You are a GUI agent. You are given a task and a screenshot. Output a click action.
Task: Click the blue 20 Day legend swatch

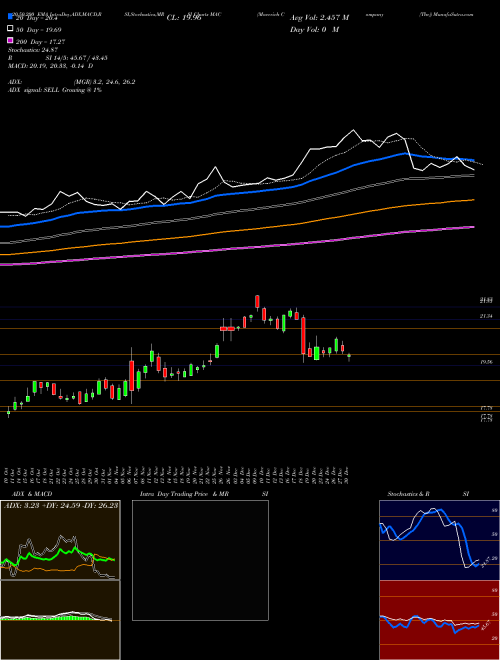pyautogui.click(x=10, y=17)
